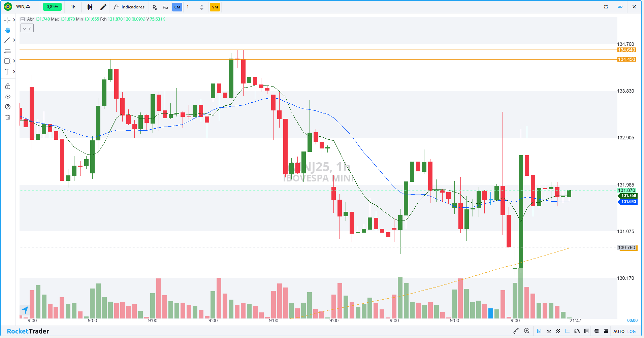Click the blue CM button
Viewport: 644px width, 338px height.
point(177,7)
